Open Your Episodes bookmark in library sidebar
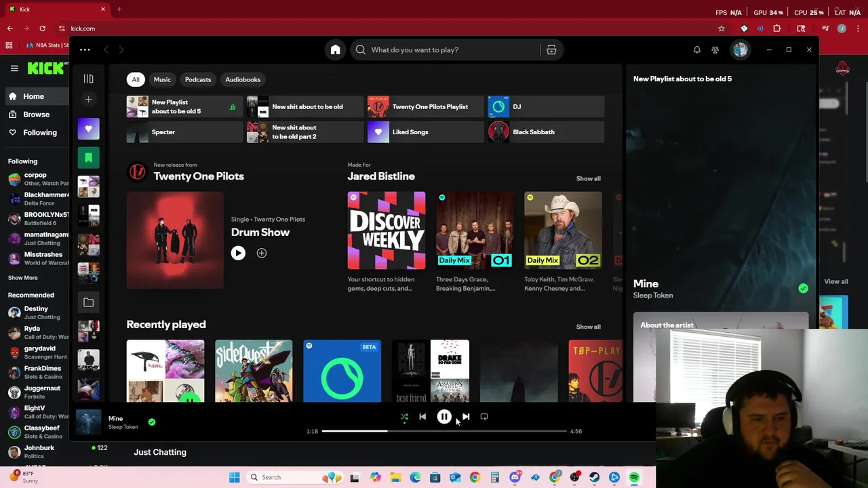The height and width of the screenshot is (488, 868). [x=88, y=158]
